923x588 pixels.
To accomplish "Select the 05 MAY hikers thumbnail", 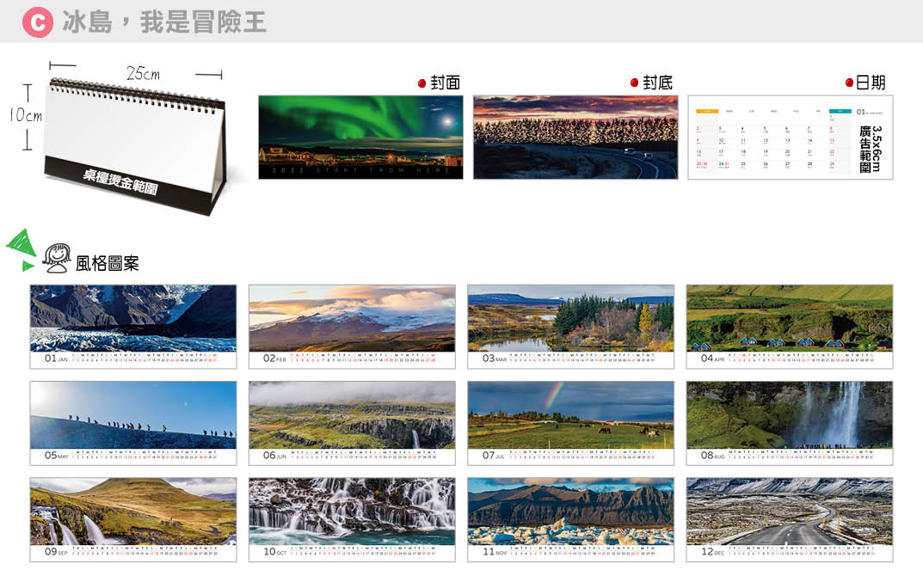I will click(133, 422).
